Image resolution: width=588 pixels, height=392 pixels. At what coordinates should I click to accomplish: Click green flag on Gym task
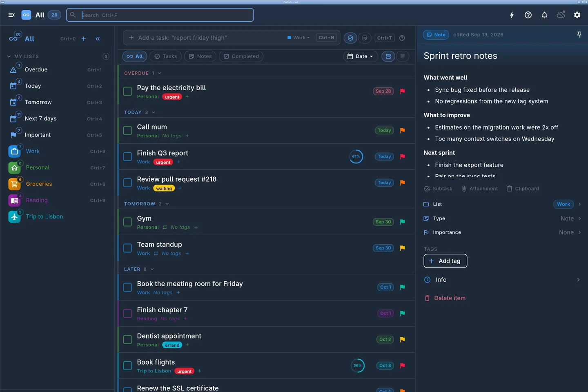(x=403, y=222)
